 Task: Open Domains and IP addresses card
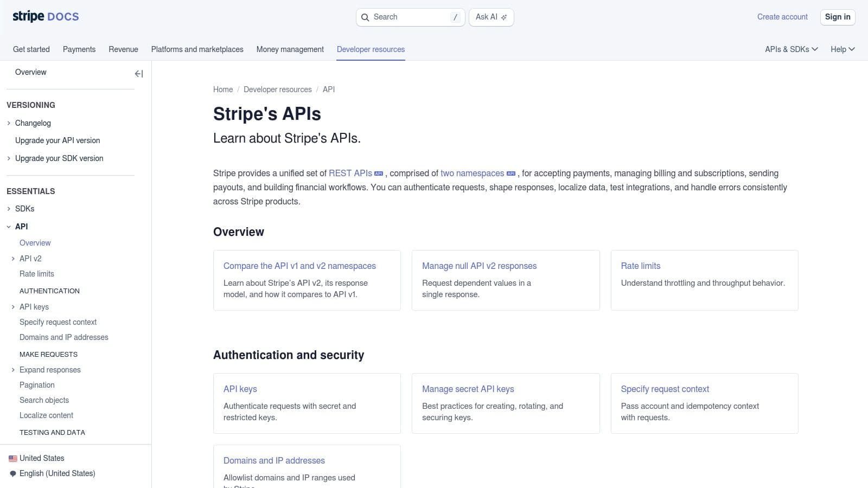(x=307, y=467)
